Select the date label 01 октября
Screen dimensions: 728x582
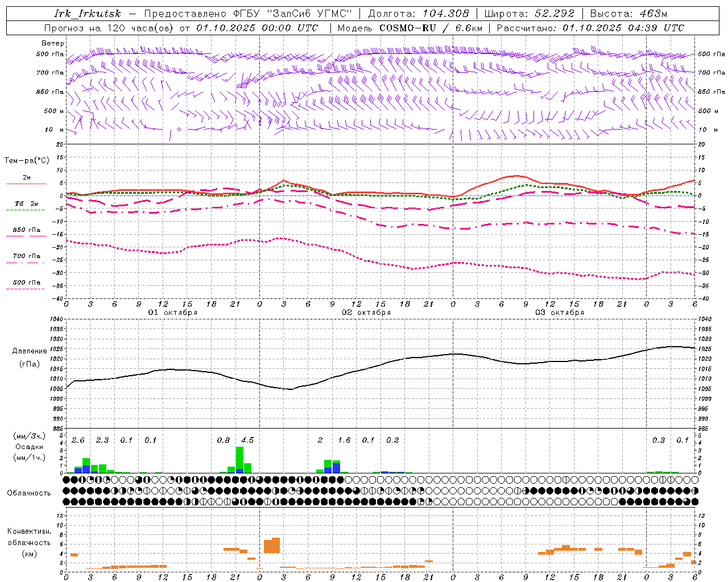point(173,313)
